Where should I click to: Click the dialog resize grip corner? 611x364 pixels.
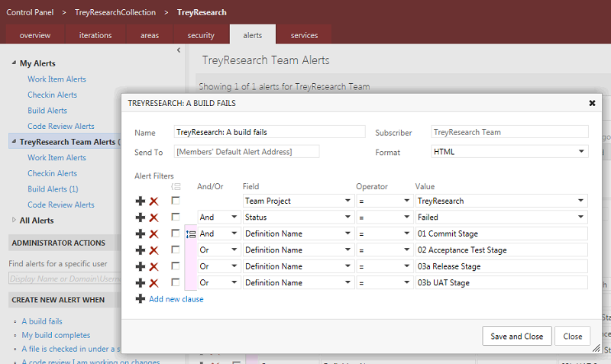pyautogui.click(x=596, y=349)
